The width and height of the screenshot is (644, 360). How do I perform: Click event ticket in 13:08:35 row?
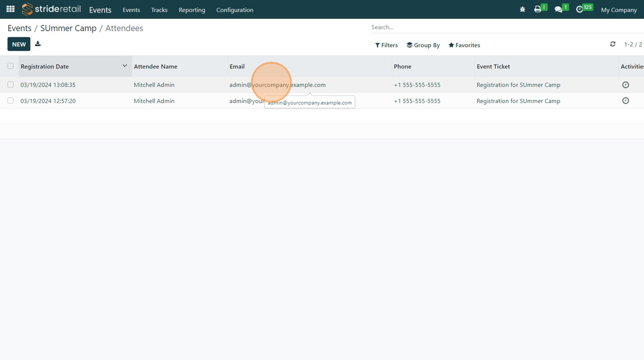pos(518,85)
